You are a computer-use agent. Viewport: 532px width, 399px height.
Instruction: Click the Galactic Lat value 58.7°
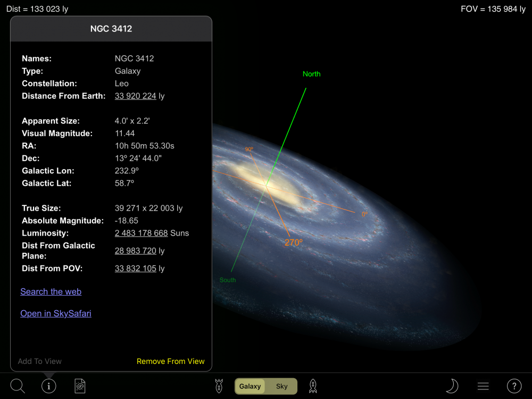click(124, 183)
